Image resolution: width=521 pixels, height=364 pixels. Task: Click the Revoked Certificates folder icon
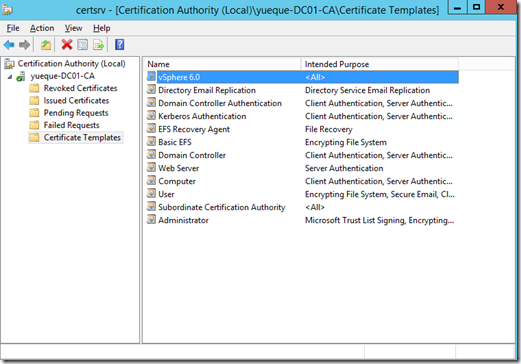(34, 88)
